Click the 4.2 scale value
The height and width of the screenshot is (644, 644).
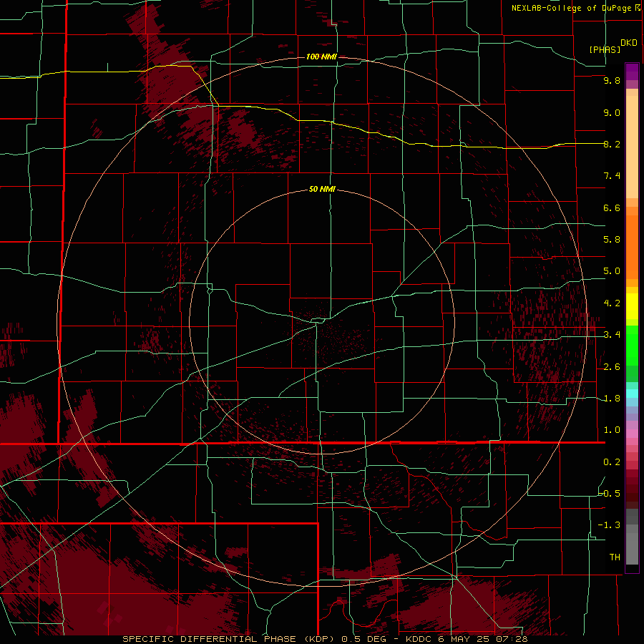(612, 303)
